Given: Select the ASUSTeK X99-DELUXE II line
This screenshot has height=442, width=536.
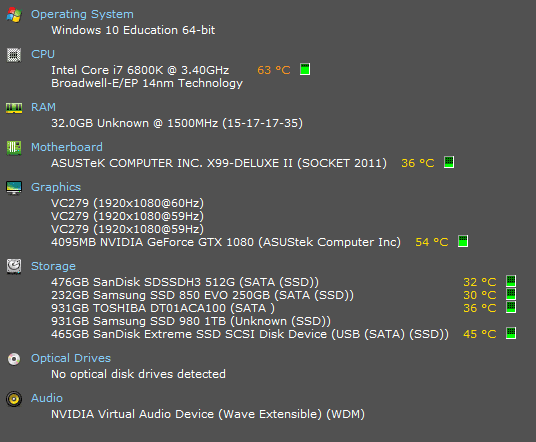Looking at the screenshot, I should (x=219, y=163).
